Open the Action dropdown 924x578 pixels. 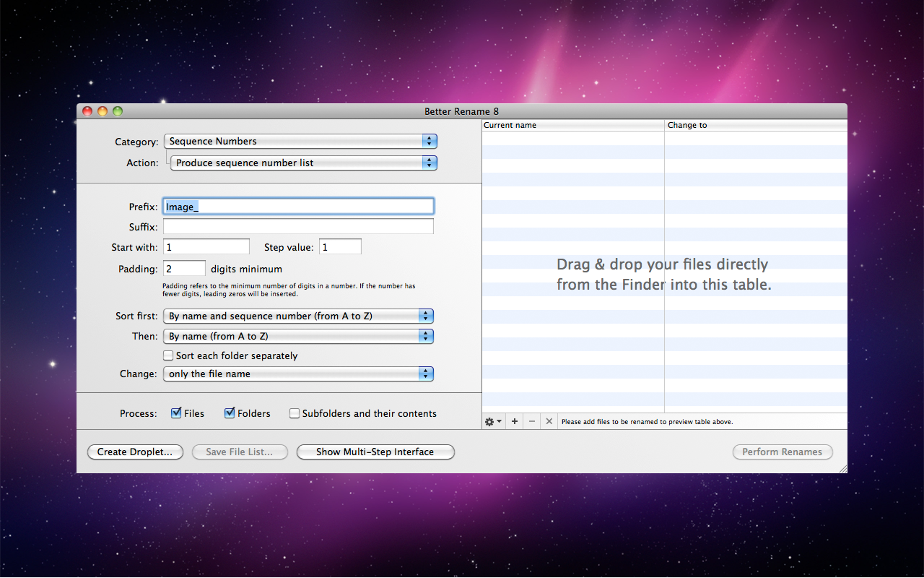tap(304, 163)
